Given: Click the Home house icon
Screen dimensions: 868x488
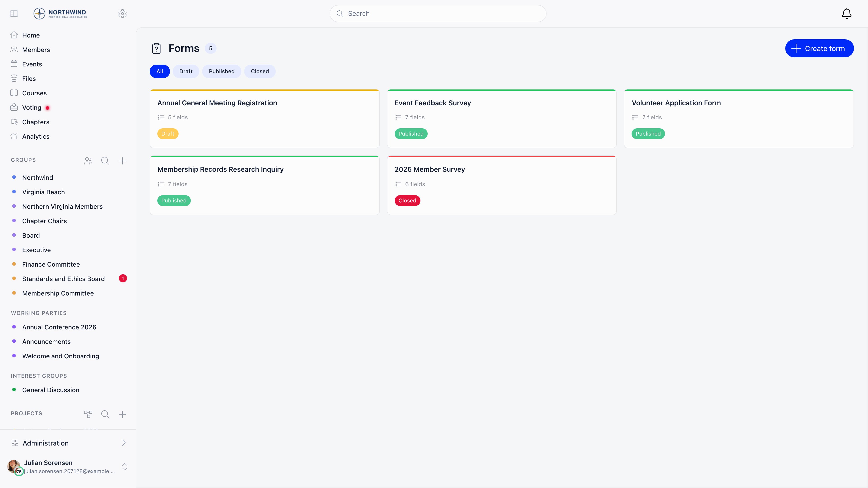Looking at the screenshot, I should pyautogui.click(x=14, y=35).
